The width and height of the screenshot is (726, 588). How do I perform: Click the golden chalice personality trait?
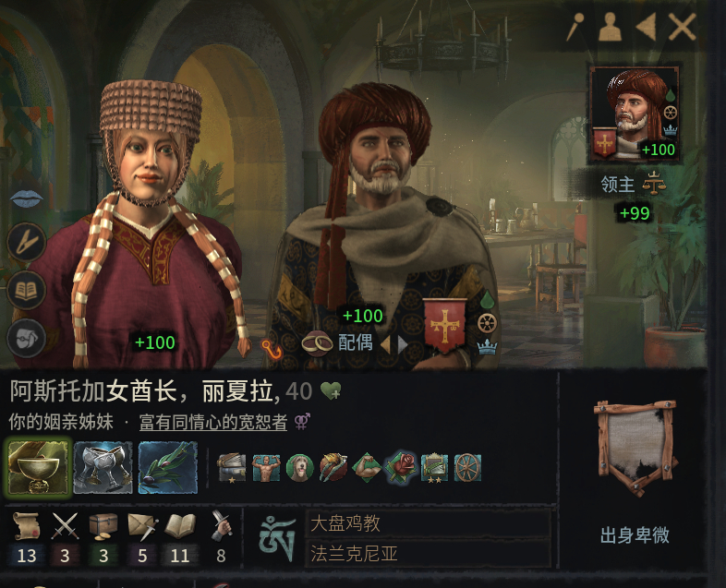coord(39,467)
